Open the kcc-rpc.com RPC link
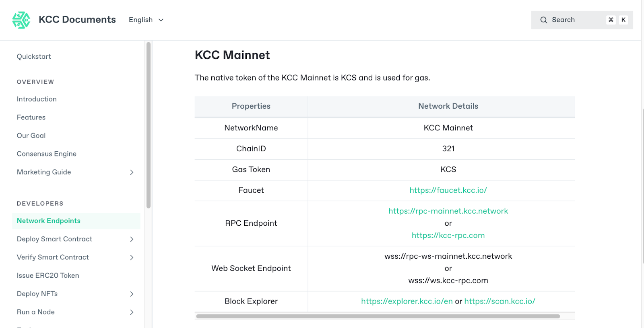The image size is (644, 328). pyautogui.click(x=448, y=235)
